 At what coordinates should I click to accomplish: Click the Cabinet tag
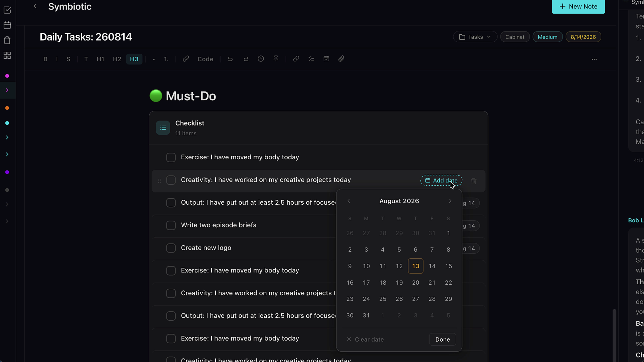coord(515,37)
